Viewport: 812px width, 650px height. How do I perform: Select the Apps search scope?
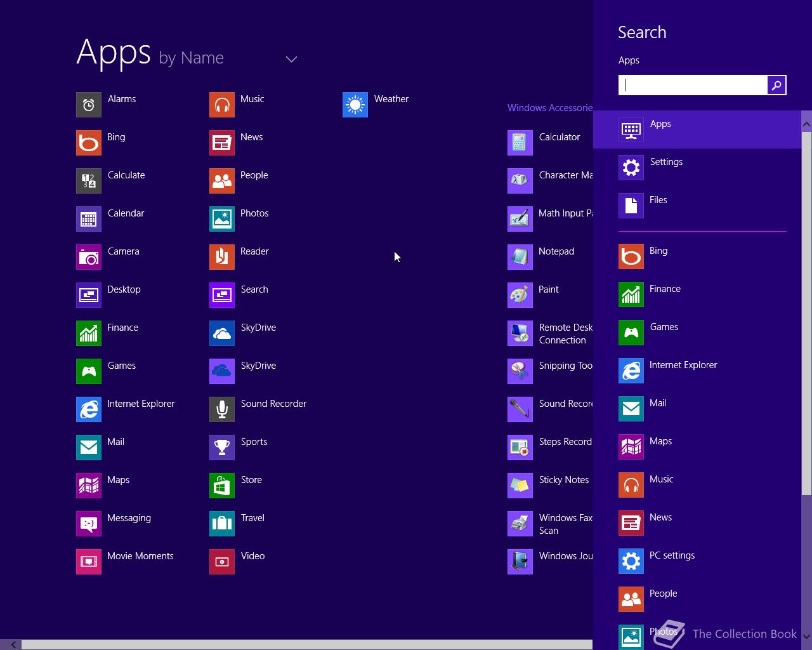[697, 129]
